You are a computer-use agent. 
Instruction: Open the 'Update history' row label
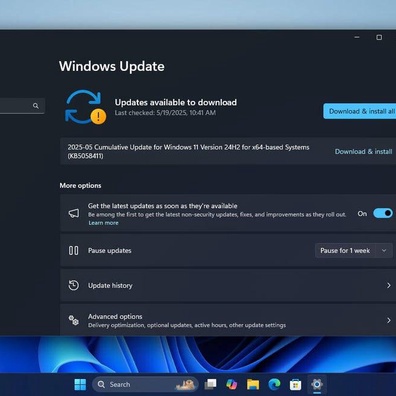[x=110, y=286]
